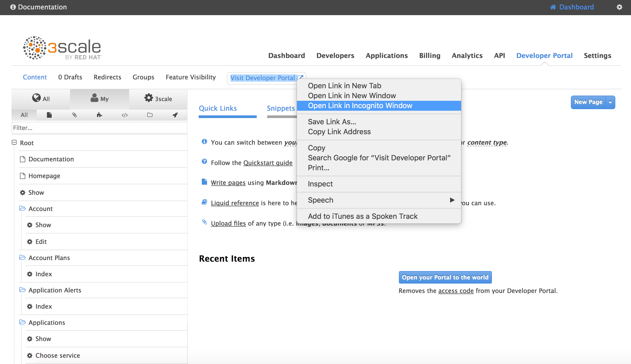Toggle the My templates filter

coord(99,99)
